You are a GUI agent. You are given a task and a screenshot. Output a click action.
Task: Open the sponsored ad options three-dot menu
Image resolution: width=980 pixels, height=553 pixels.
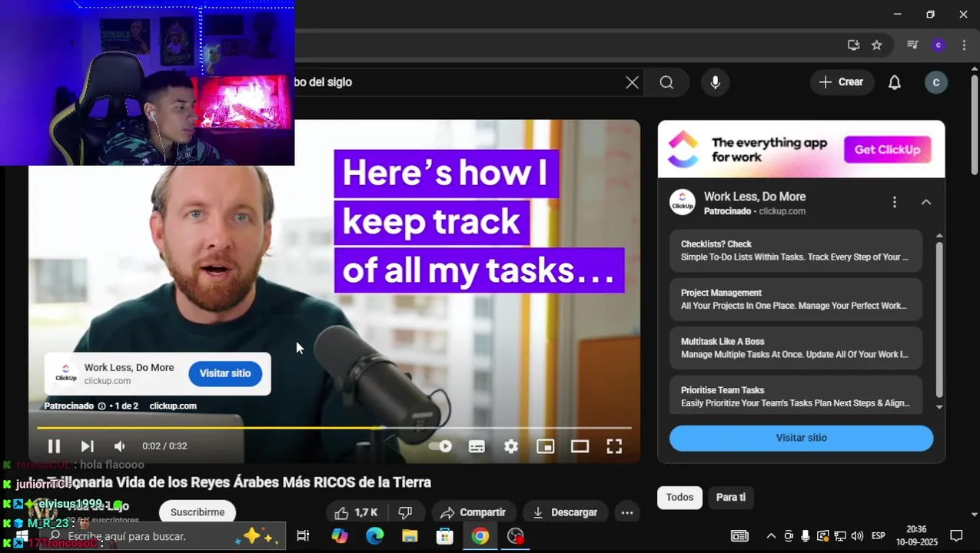[x=894, y=202]
